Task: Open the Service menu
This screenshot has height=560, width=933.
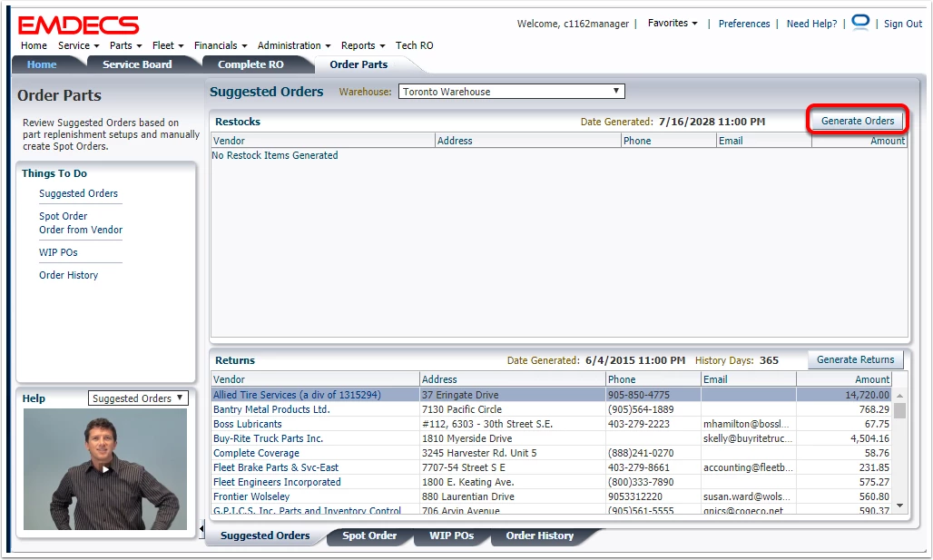Action: [79, 45]
